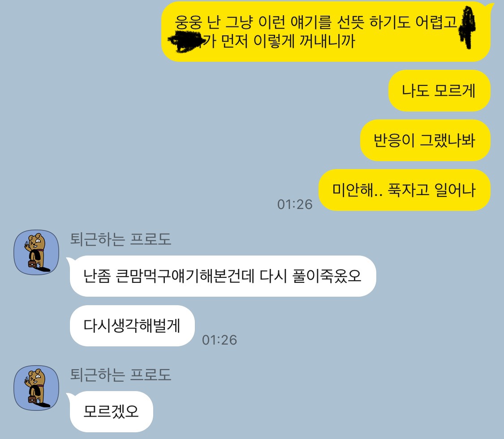Image resolution: width=504 pixels, height=439 pixels.
Task: Select the lower 퇴근하는 프로도 sender name
Action: pos(121,375)
